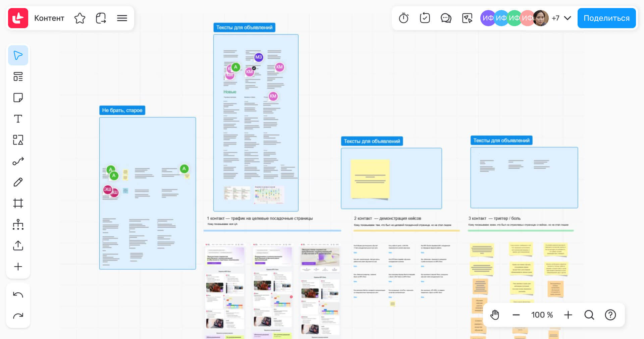The width and height of the screenshot is (644, 339).
Task: Expand the collaborators list chevron
Action: point(568,18)
